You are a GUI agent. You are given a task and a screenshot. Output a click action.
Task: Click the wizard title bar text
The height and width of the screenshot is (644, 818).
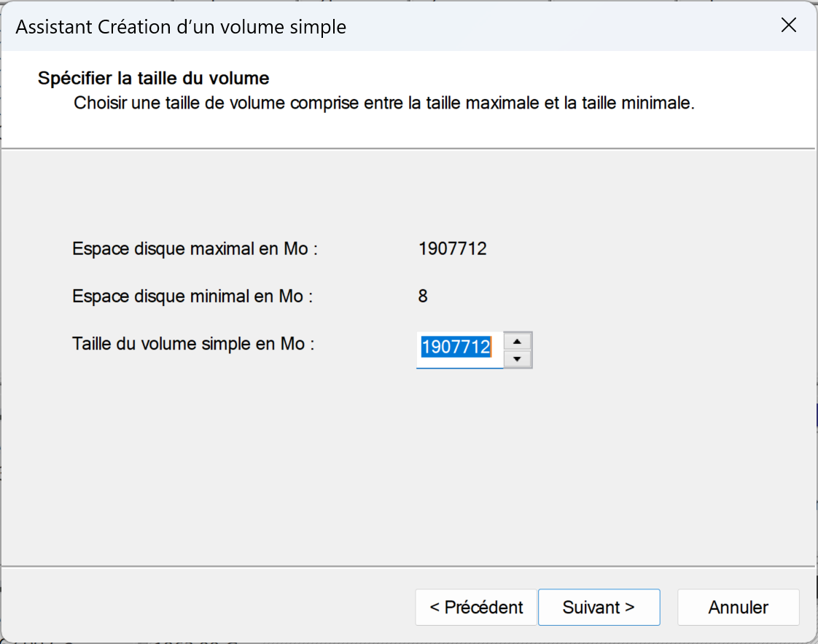pos(181,27)
